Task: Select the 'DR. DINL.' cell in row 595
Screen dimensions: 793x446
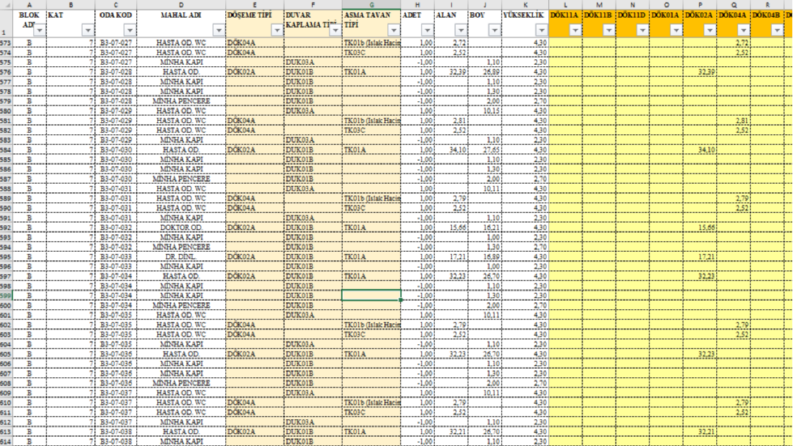Action: coord(181,257)
